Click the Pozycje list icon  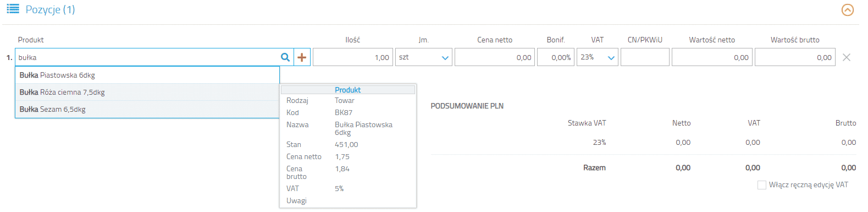pos(13,9)
